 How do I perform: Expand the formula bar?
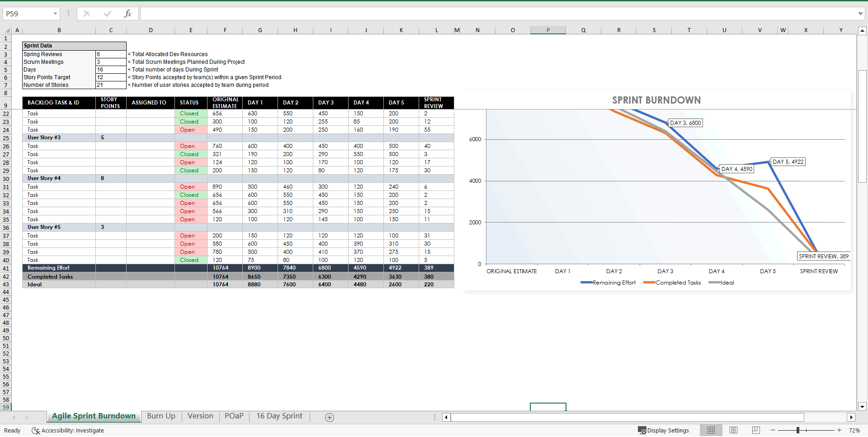click(x=860, y=14)
